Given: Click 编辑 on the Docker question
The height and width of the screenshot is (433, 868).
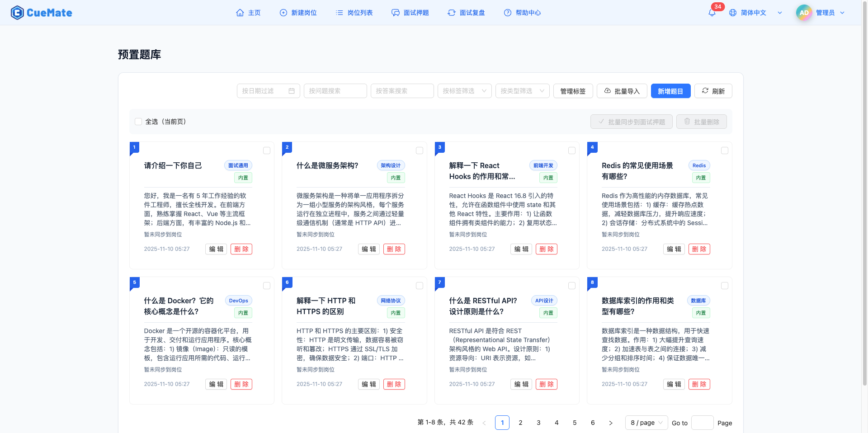Looking at the screenshot, I should 216,384.
